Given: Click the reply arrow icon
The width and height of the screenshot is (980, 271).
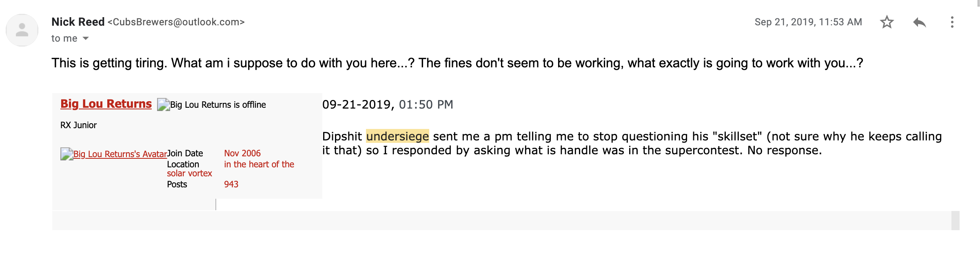Looking at the screenshot, I should 920,22.
